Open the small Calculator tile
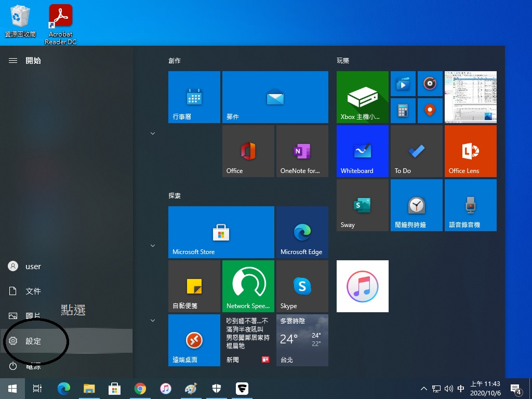The height and width of the screenshot is (399, 532). point(403,111)
